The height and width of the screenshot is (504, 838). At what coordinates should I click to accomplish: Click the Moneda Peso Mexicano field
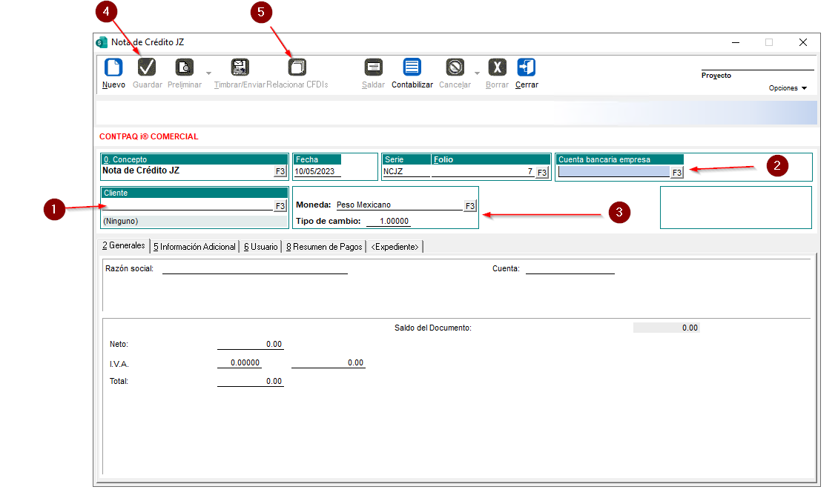coord(399,205)
